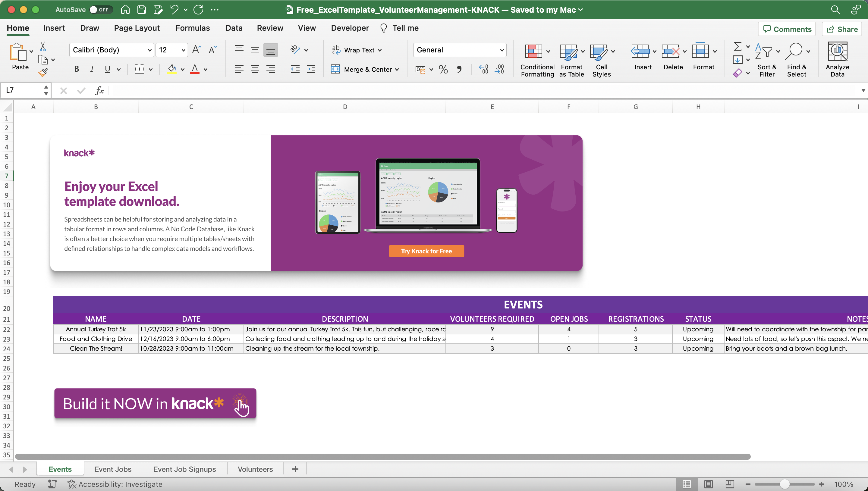This screenshot has height=491, width=868.
Task: Click the Percent Style icon
Action: point(443,70)
